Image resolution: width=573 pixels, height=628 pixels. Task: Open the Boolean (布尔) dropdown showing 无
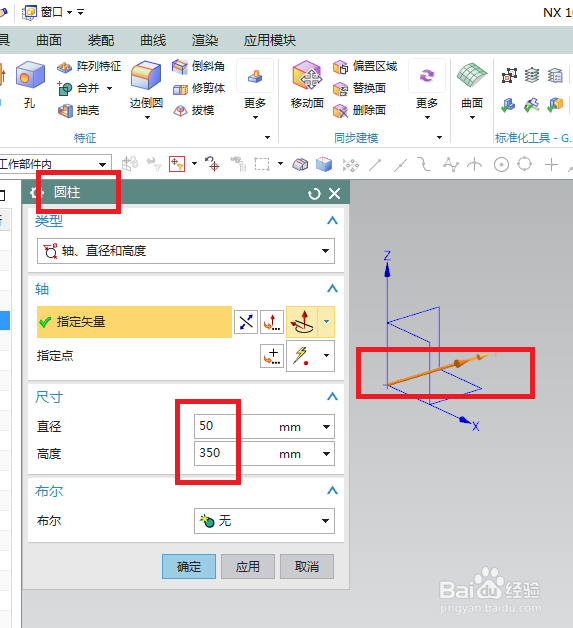[264, 521]
